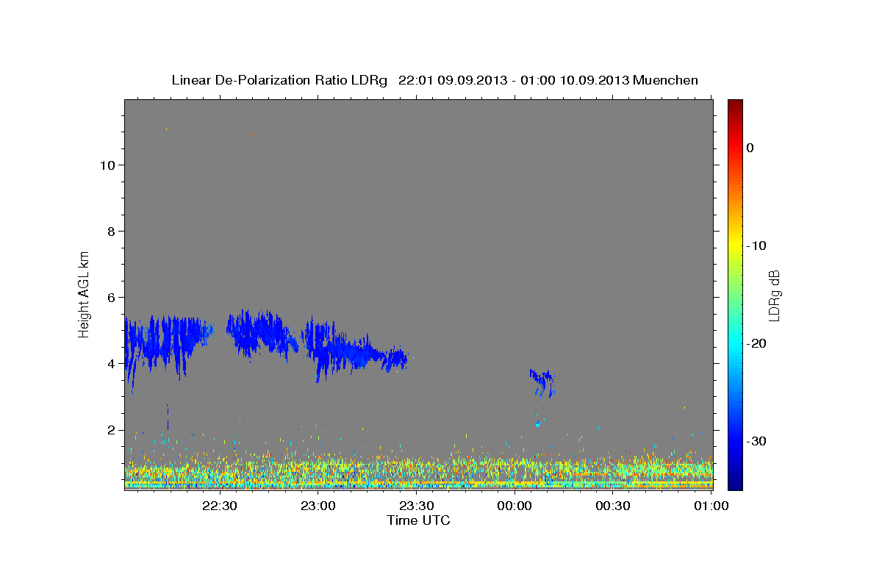Click the height tick label '8'
Screen dimensions: 882x588
[x=110, y=231]
